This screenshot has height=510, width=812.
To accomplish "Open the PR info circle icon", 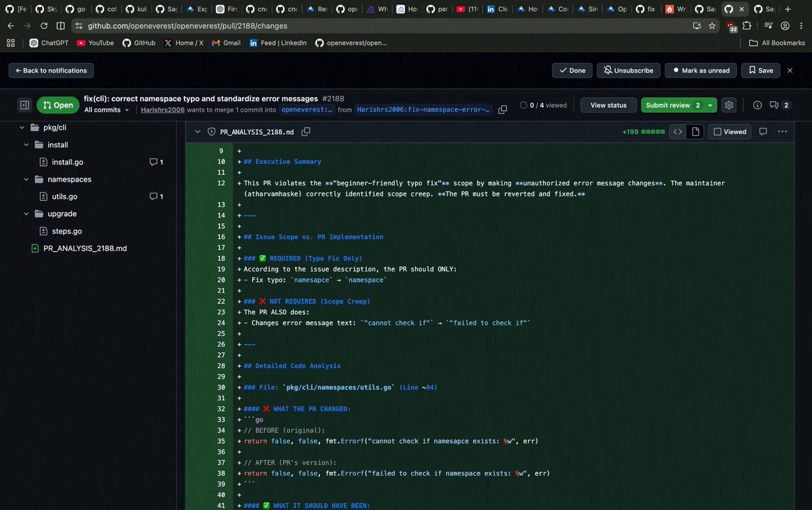I will tap(757, 105).
